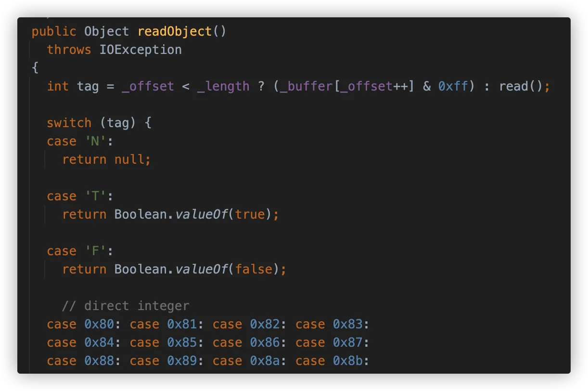Image resolution: width=588 pixels, height=391 pixels.
Task: Click the direct integer comment
Action: click(x=125, y=306)
